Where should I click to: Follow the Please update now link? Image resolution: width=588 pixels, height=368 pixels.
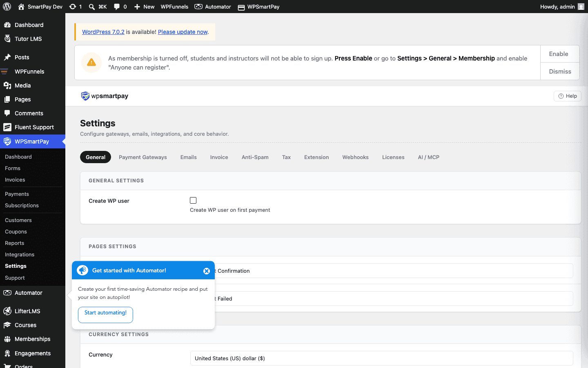(x=183, y=32)
